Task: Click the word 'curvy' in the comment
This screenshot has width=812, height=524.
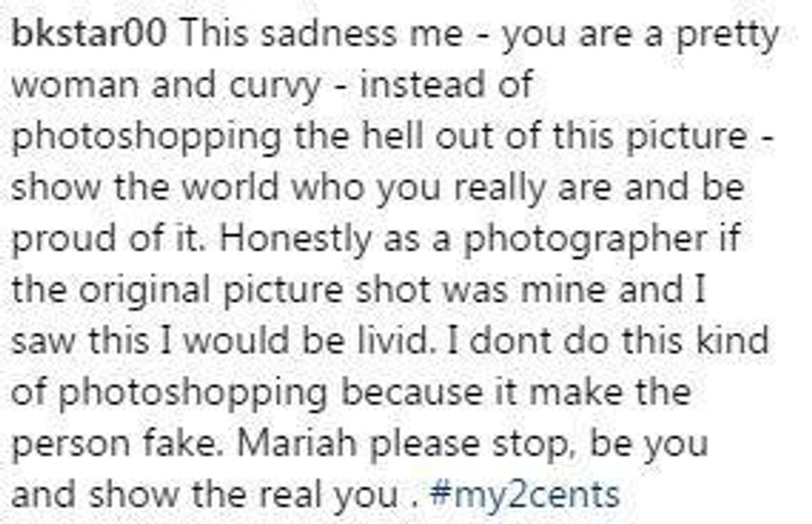Action: (275, 86)
